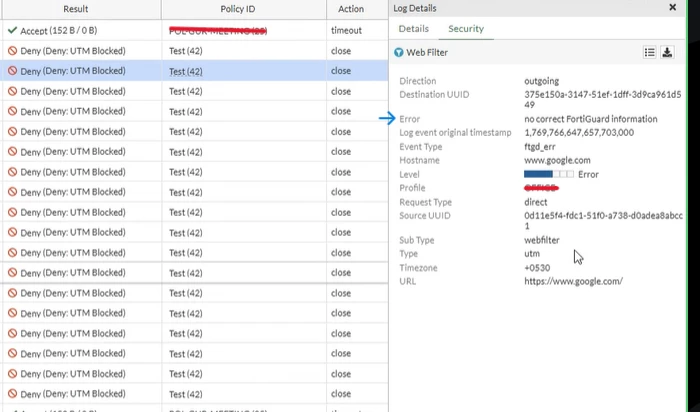Viewport: 700px width, 412px height.
Task: Click the green check icon on Accept row
Action: [x=12, y=30]
